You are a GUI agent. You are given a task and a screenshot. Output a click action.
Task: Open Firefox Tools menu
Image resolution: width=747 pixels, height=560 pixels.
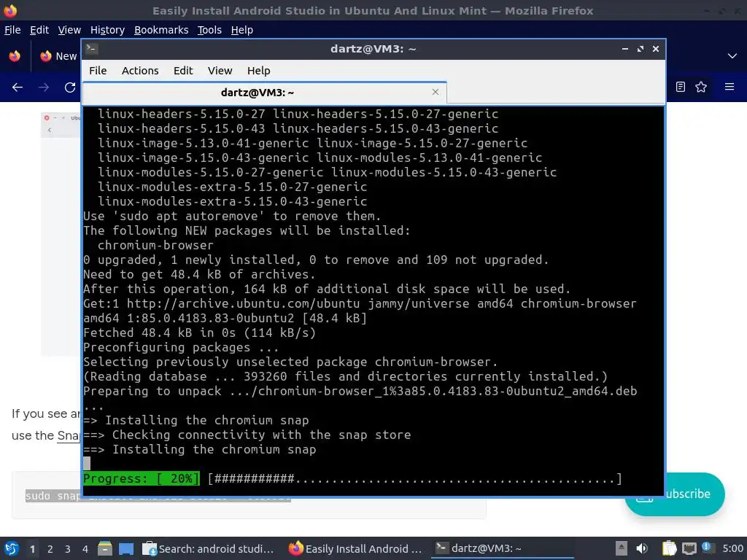pos(209,30)
